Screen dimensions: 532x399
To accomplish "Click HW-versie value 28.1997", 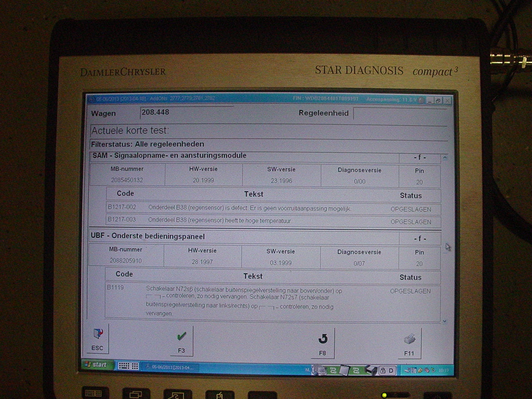I will (x=202, y=262).
